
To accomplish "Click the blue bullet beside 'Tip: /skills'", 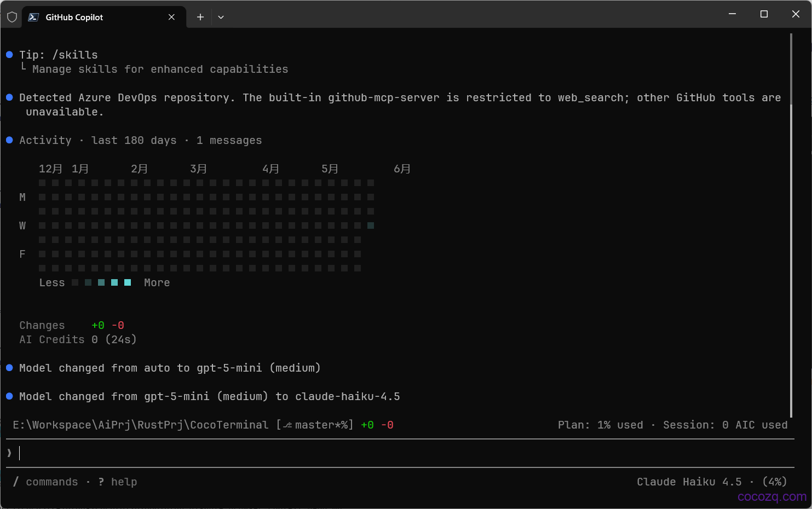I will [x=9, y=55].
